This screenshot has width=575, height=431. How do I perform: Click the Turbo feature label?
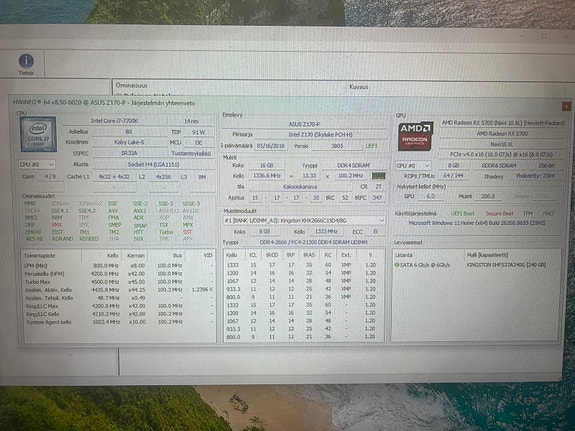166,232
